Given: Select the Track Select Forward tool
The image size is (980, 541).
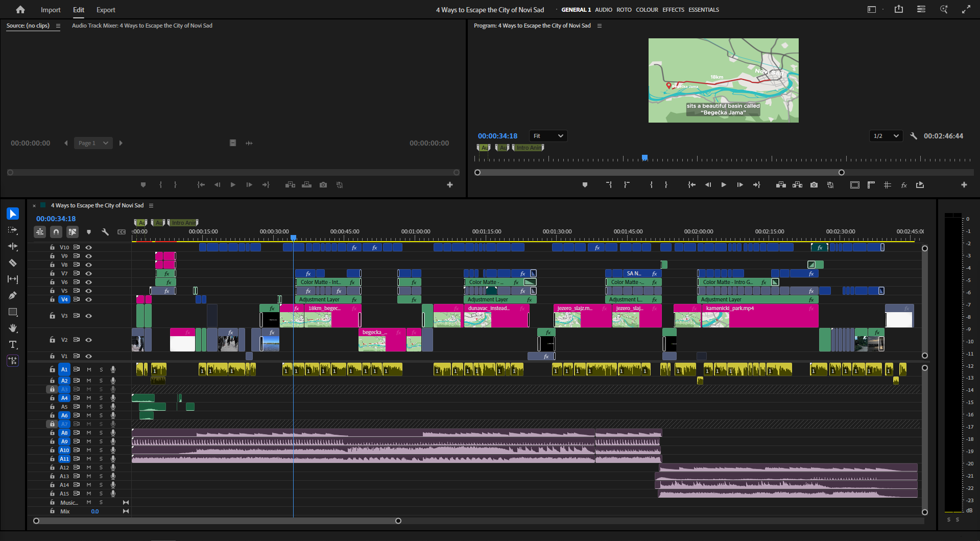Looking at the screenshot, I should point(12,230).
